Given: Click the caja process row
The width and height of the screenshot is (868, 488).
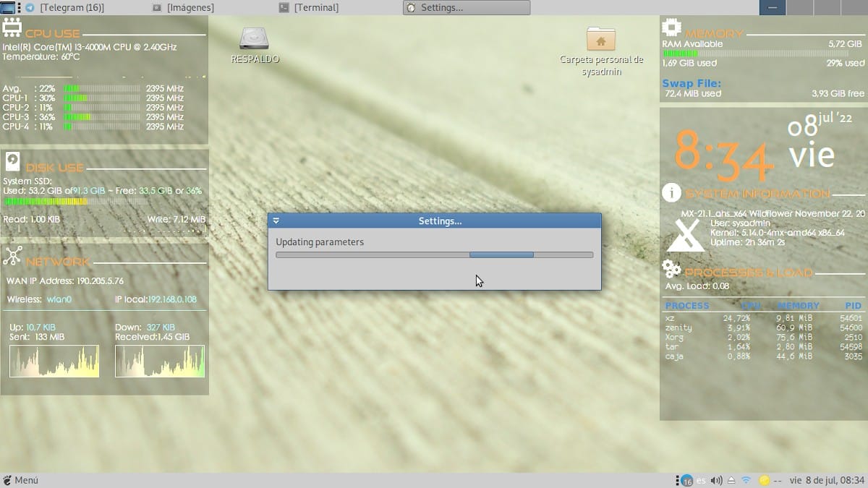Looking at the screenshot, I should pyautogui.click(x=764, y=356).
